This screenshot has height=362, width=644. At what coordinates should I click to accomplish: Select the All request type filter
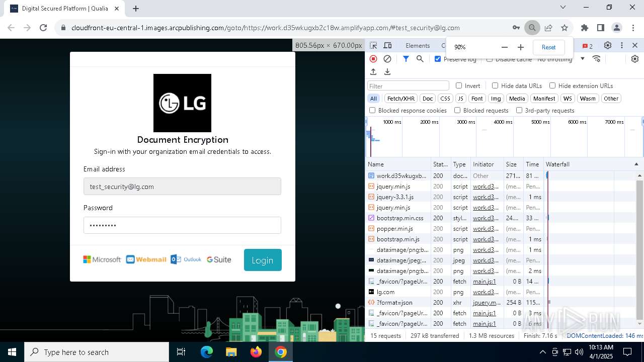(x=373, y=99)
